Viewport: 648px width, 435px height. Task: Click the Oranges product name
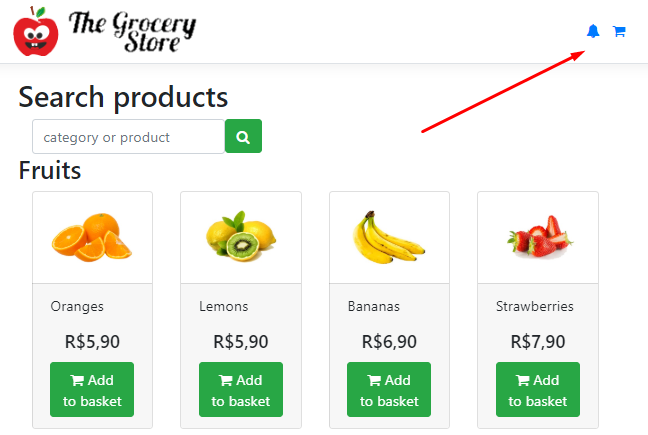click(77, 307)
